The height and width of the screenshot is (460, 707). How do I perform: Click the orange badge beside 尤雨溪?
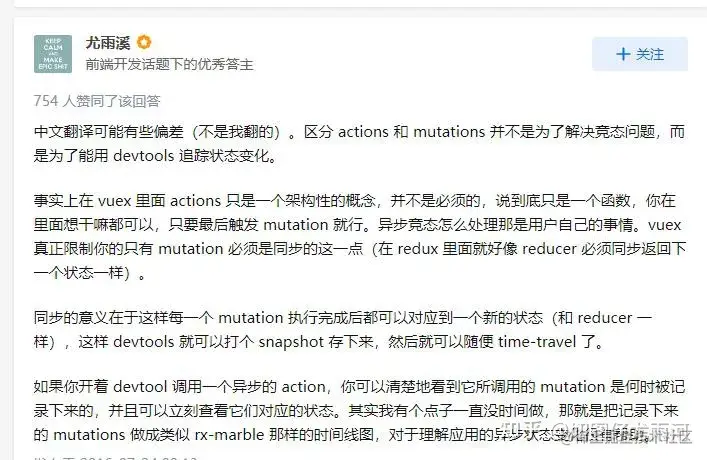click(x=144, y=42)
